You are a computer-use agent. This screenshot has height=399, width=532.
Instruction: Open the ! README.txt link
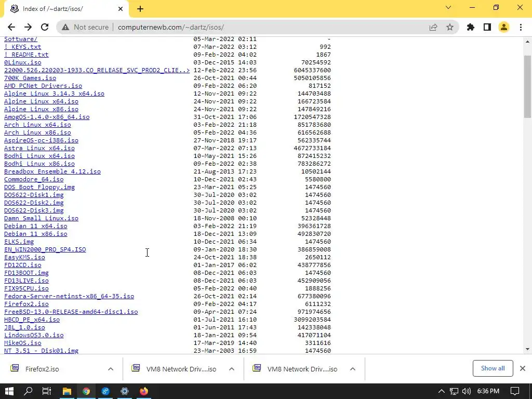pyautogui.click(x=26, y=55)
